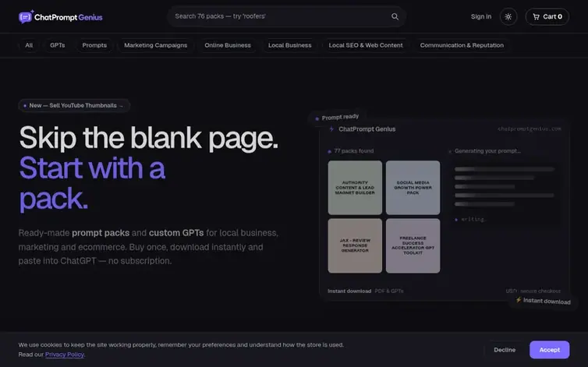The height and width of the screenshot is (367, 588).
Task: Decline the cookies
Action: [x=505, y=350]
